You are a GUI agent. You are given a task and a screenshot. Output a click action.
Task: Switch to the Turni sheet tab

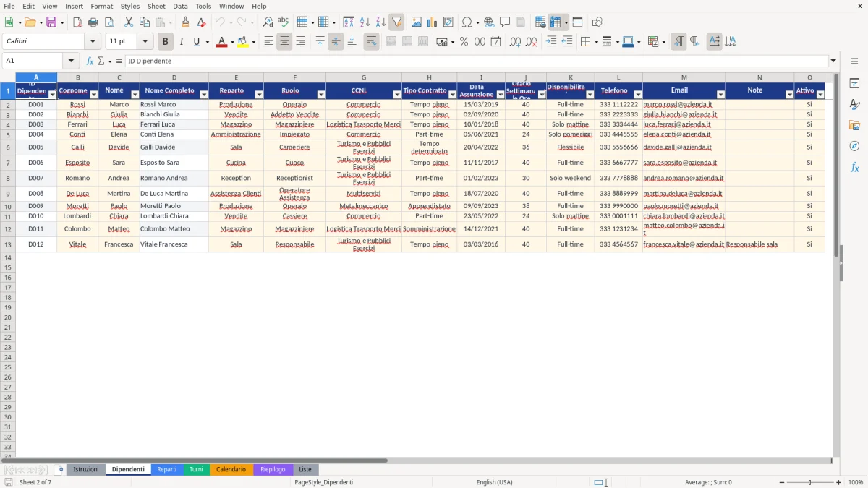[x=196, y=469]
